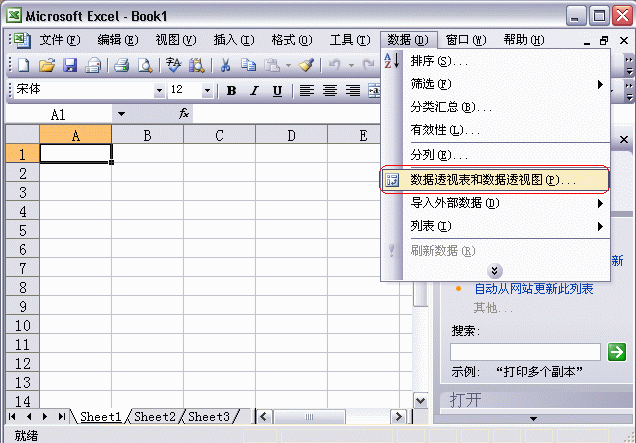This screenshot has height=443, width=636.
Task: Click the green search arrow button
Action: (x=617, y=352)
